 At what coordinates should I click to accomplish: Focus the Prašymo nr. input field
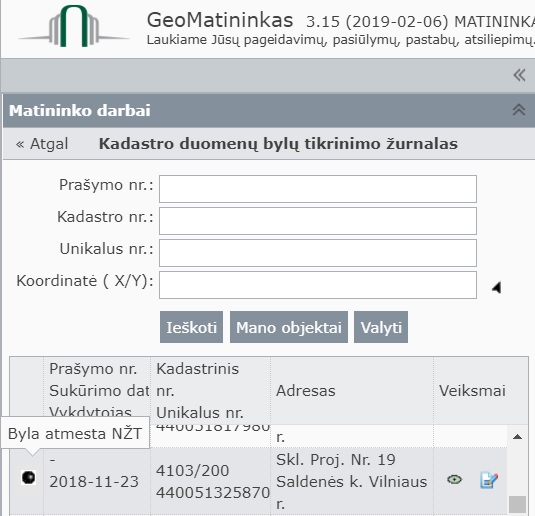pos(318,189)
